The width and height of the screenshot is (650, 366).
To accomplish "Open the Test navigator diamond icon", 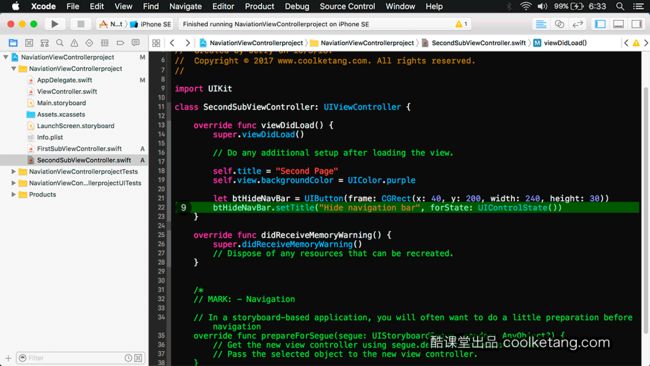I will pyautogui.click(x=89, y=43).
